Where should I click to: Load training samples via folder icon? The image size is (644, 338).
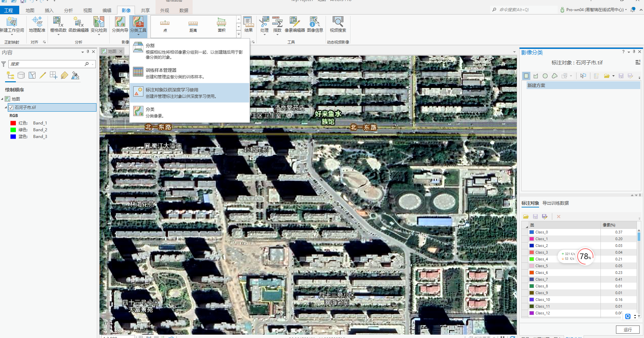point(526,217)
